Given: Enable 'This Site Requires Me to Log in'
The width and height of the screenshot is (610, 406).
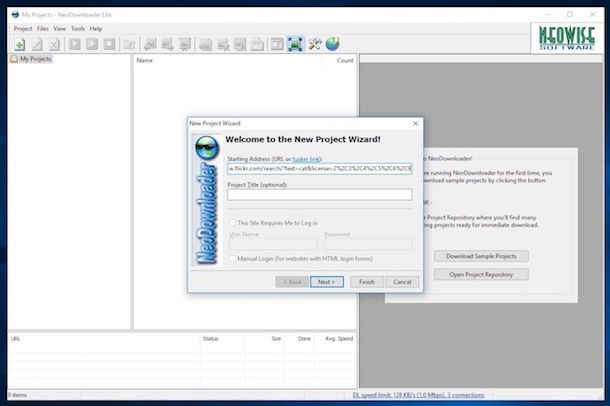Looking at the screenshot, I should (232, 223).
